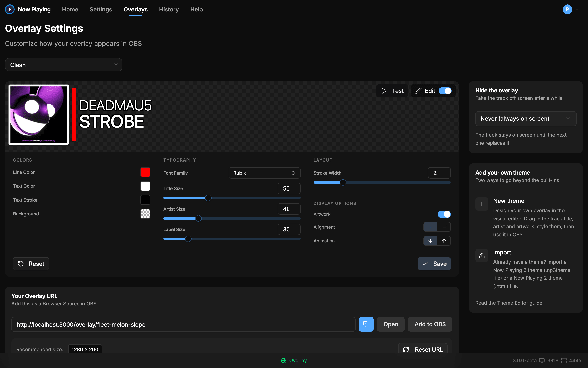Open the Help tab
The height and width of the screenshot is (368, 588).
[x=196, y=9]
